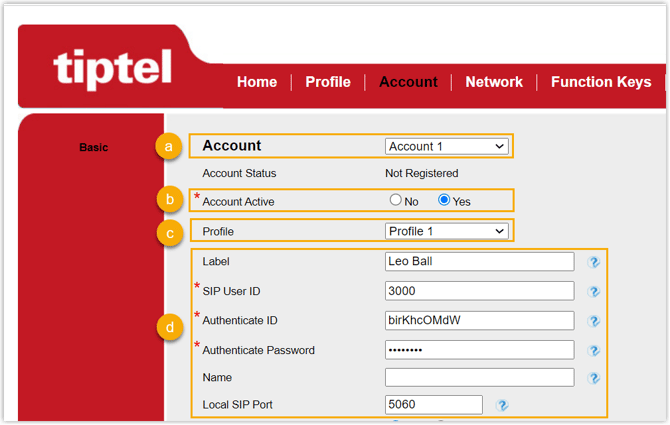The height and width of the screenshot is (425, 670).
Task: Click the Label field containing Leo Ball
Action: click(x=479, y=262)
